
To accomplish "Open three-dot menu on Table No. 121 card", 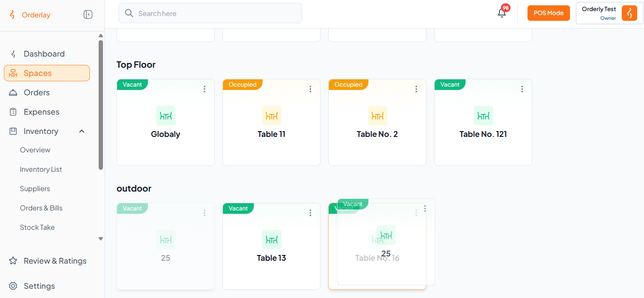I will point(522,89).
